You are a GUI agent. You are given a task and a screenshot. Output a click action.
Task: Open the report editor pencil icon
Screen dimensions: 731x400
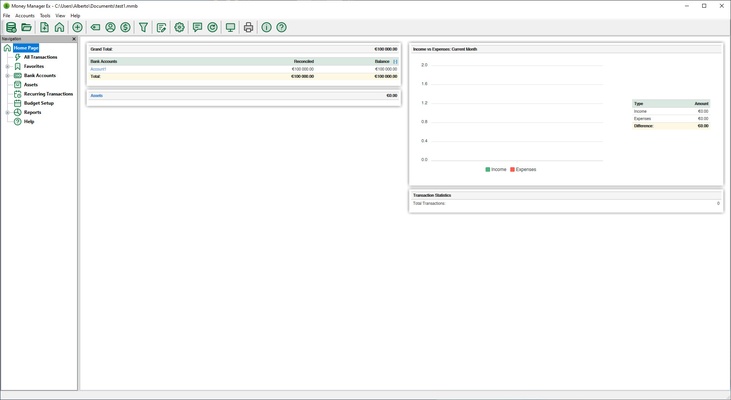161,28
